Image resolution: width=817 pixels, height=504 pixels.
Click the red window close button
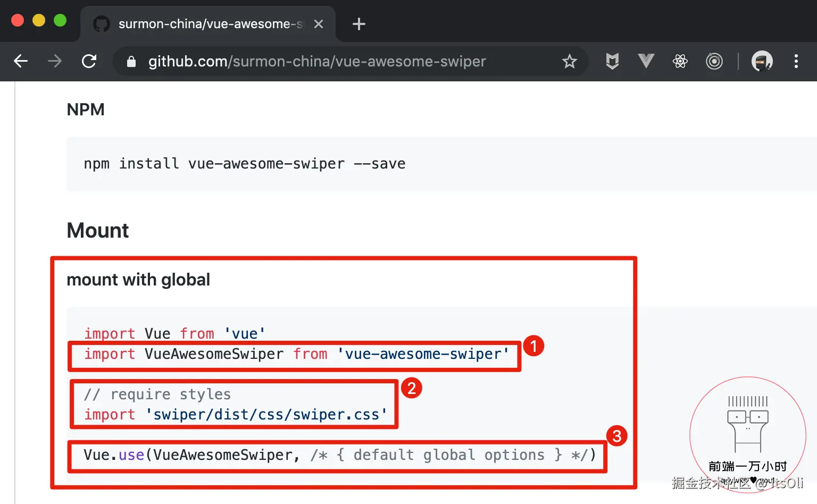point(18,20)
